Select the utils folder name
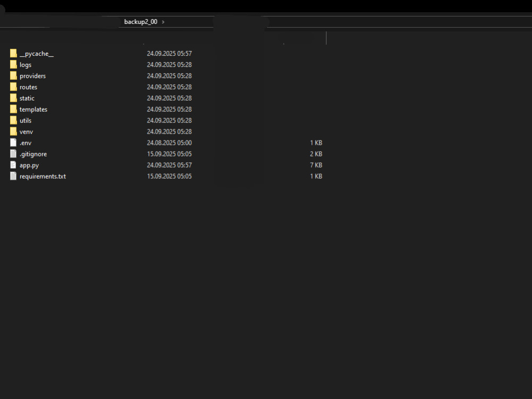The image size is (532, 399). click(x=26, y=121)
